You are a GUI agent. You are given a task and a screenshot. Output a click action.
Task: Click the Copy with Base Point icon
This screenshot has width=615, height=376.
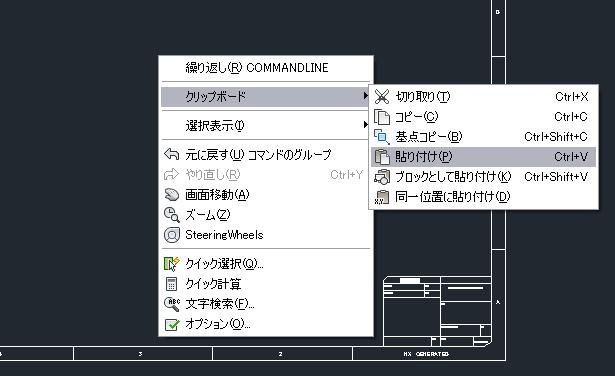point(382,136)
